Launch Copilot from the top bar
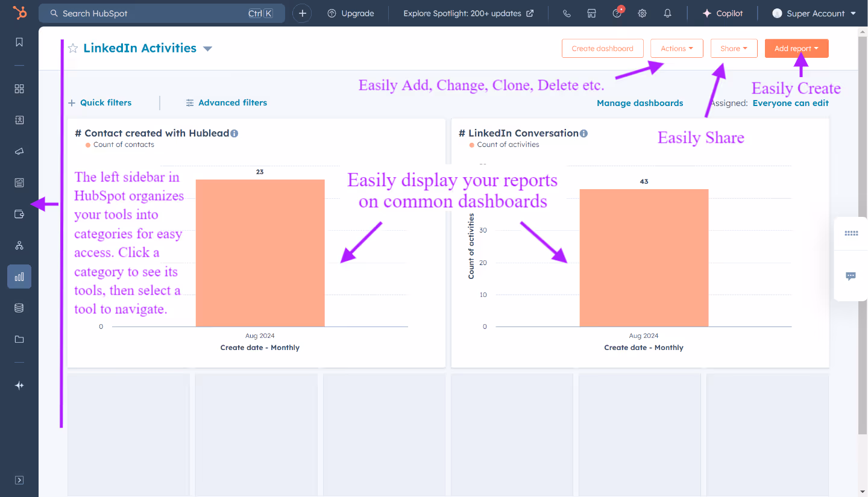Screen dimensions: 868x497 click(x=722, y=13)
